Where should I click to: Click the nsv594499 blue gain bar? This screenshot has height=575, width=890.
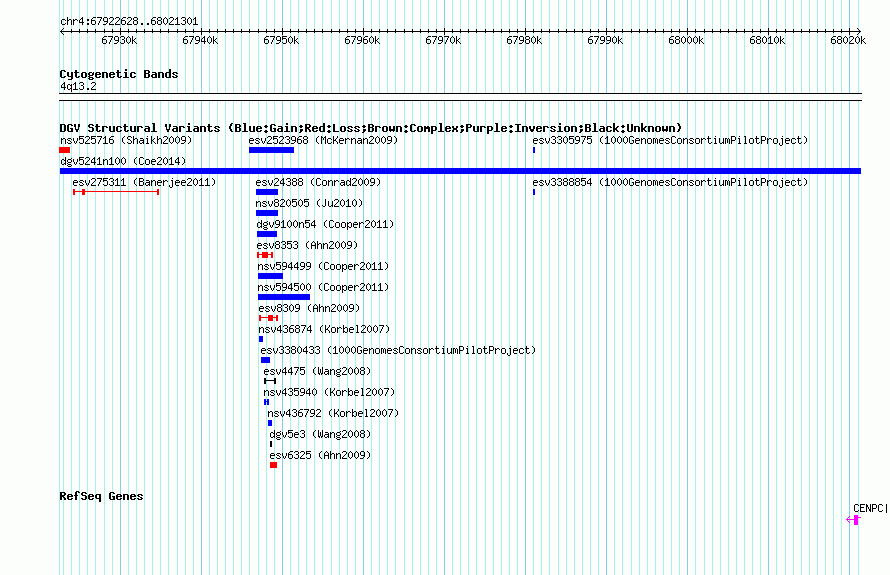tap(270, 276)
